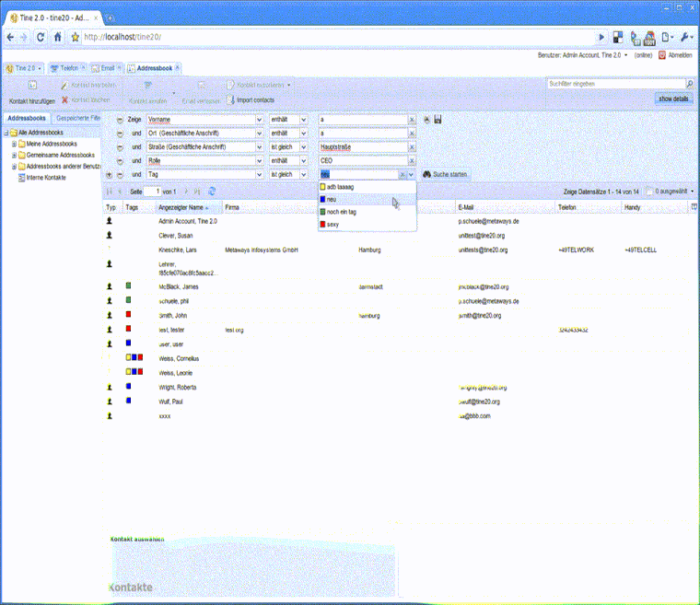This screenshot has width=700, height=605.
Task: Select yellow tag 'adb taaaag'
Action: [367, 187]
